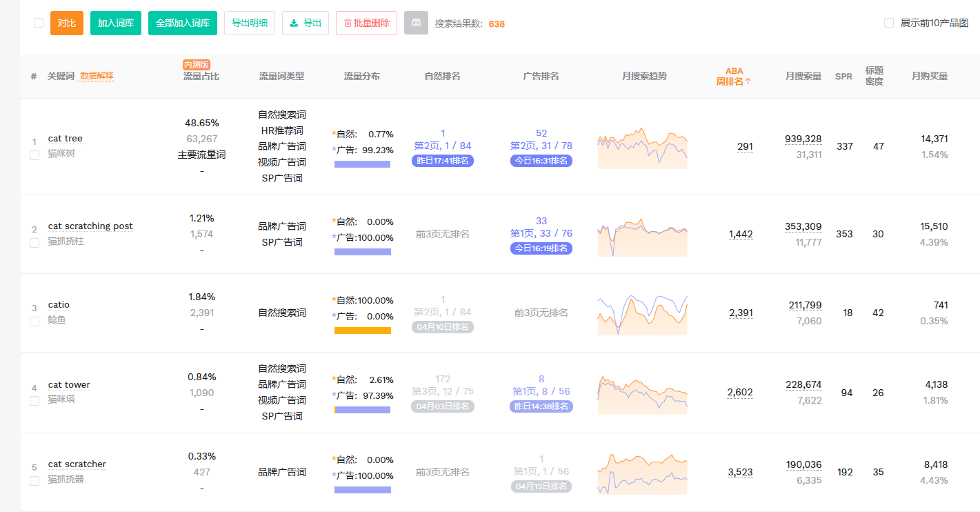Image resolution: width=980 pixels, height=512 pixels.
Task: Enable 展示前10产品图 checkbox
Action: tap(889, 23)
